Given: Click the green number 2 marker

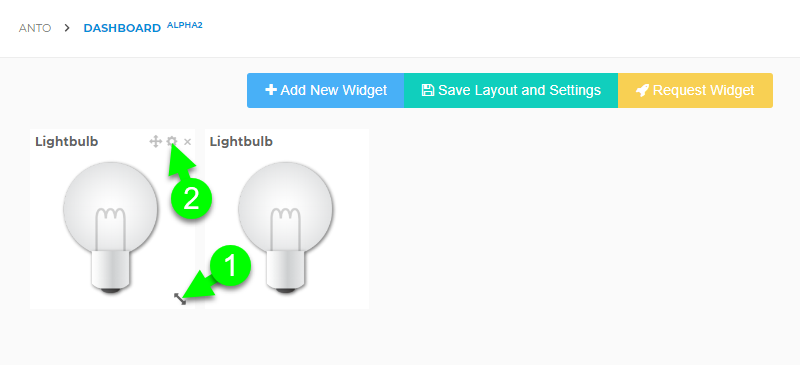Looking at the screenshot, I should tap(191, 199).
